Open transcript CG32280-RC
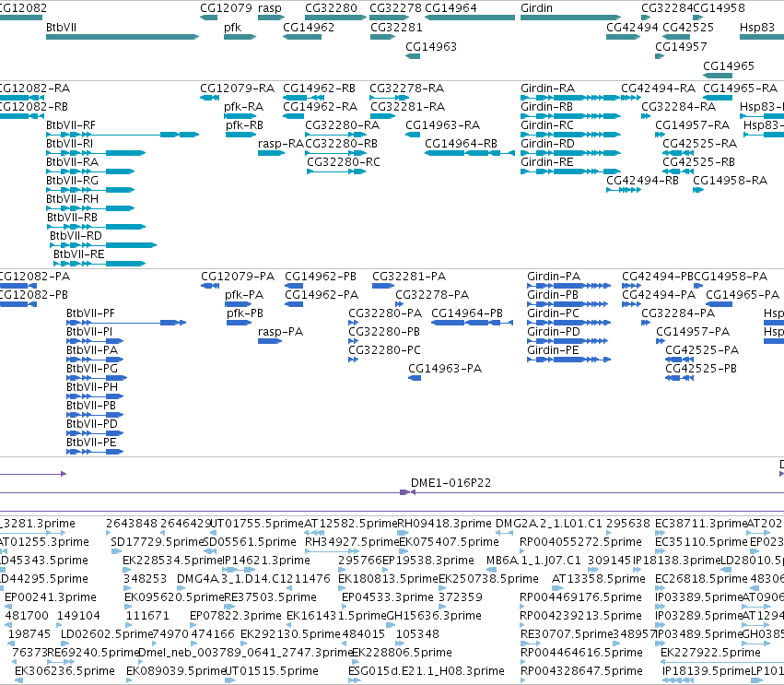Viewport: 784px width, 685px height. (x=344, y=162)
